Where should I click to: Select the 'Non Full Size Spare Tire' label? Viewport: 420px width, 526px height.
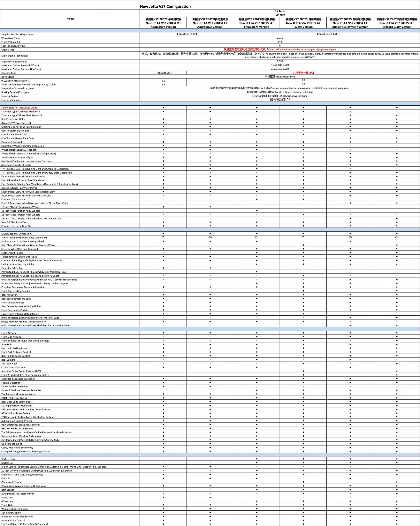coord(14,222)
